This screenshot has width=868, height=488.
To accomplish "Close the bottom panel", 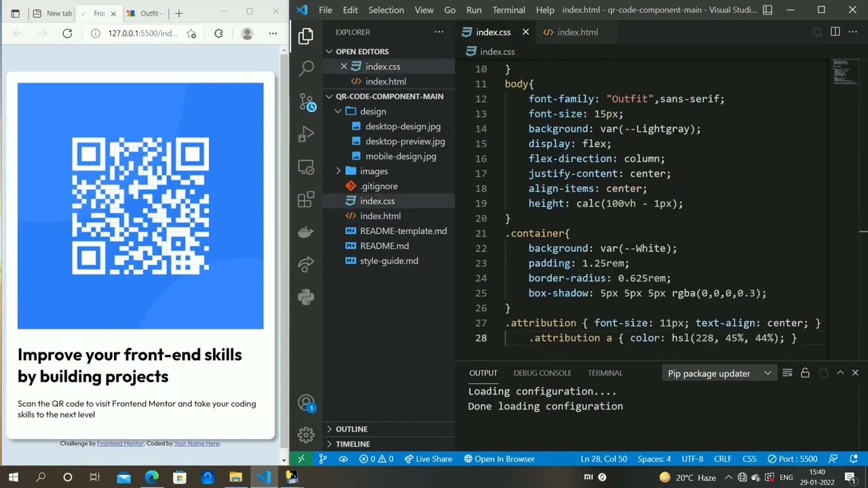I will tap(855, 373).
